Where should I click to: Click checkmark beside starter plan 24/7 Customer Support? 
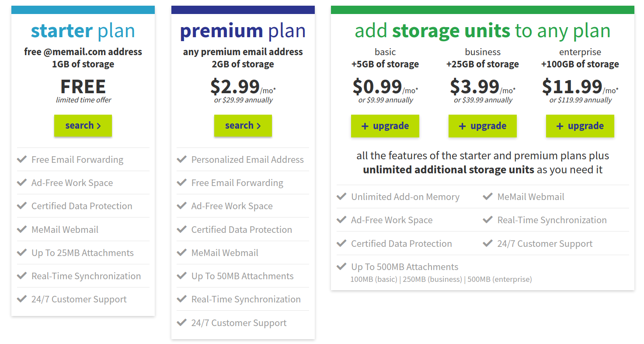[22, 298]
